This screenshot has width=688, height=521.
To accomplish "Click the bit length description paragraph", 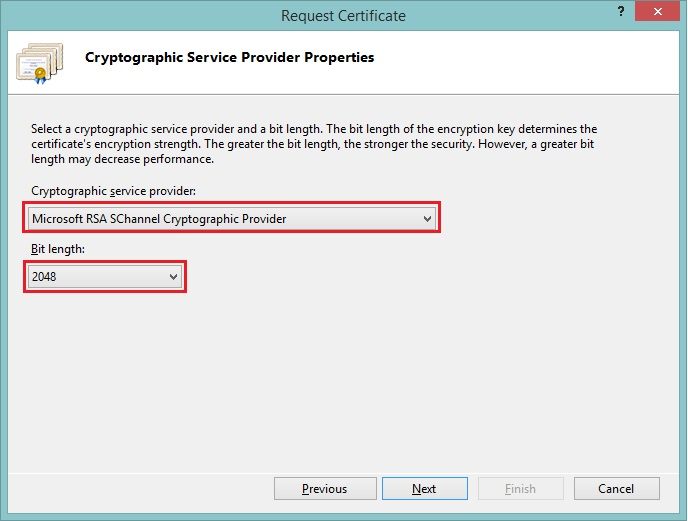I will (x=314, y=144).
